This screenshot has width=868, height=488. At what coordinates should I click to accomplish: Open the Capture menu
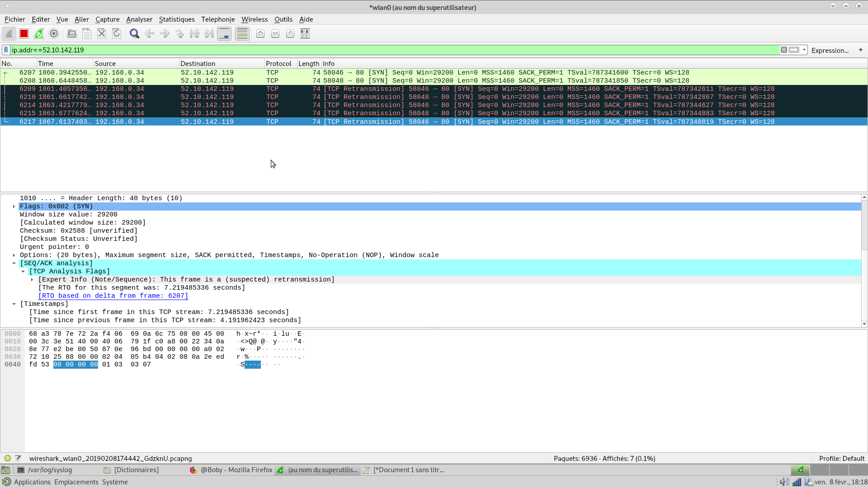[107, 19]
